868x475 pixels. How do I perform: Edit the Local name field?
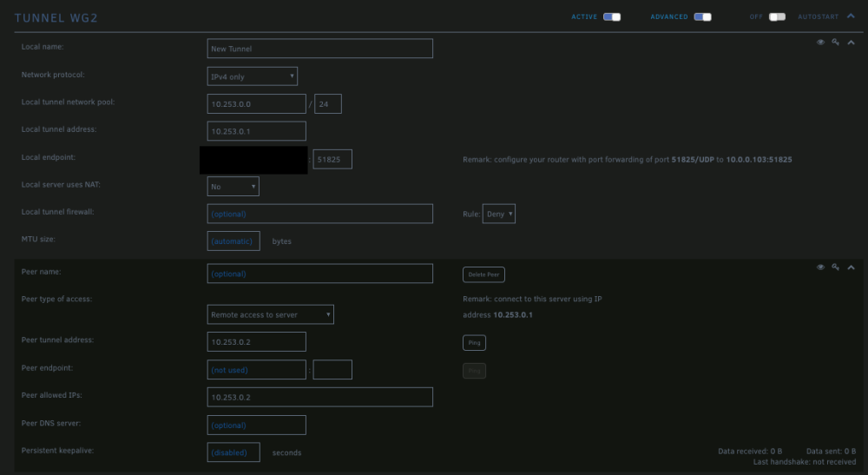[320, 48]
